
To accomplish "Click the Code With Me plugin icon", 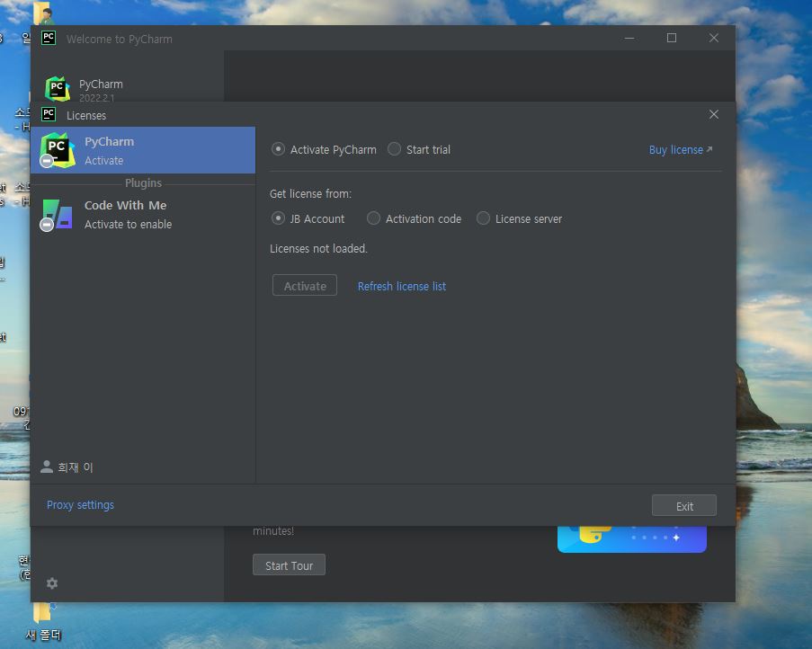I will tap(57, 215).
